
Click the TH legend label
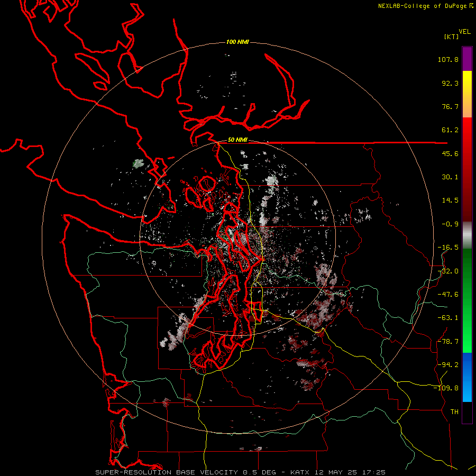[454, 411]
